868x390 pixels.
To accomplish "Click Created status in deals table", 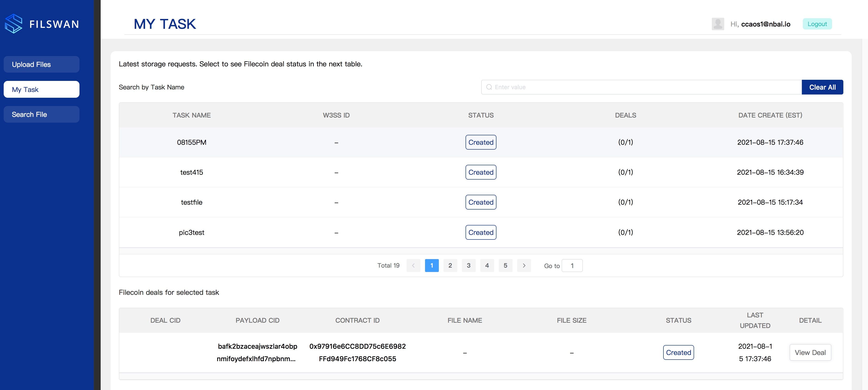I will 678,353.
